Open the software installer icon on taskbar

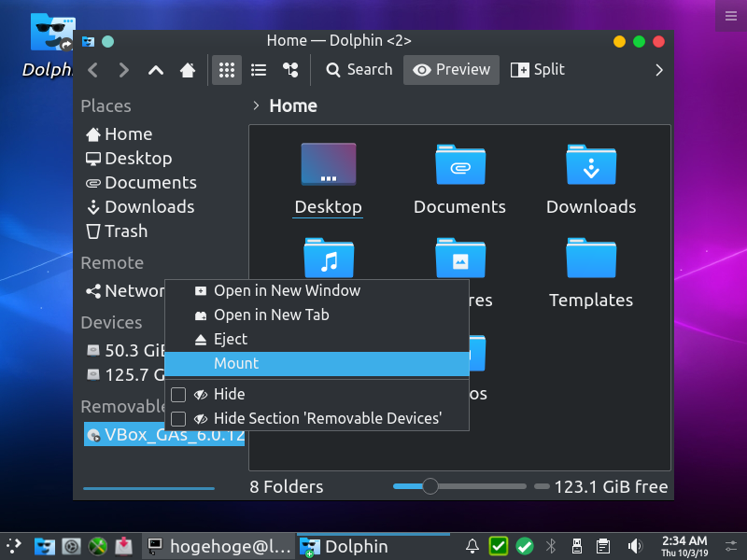(124, 546)
